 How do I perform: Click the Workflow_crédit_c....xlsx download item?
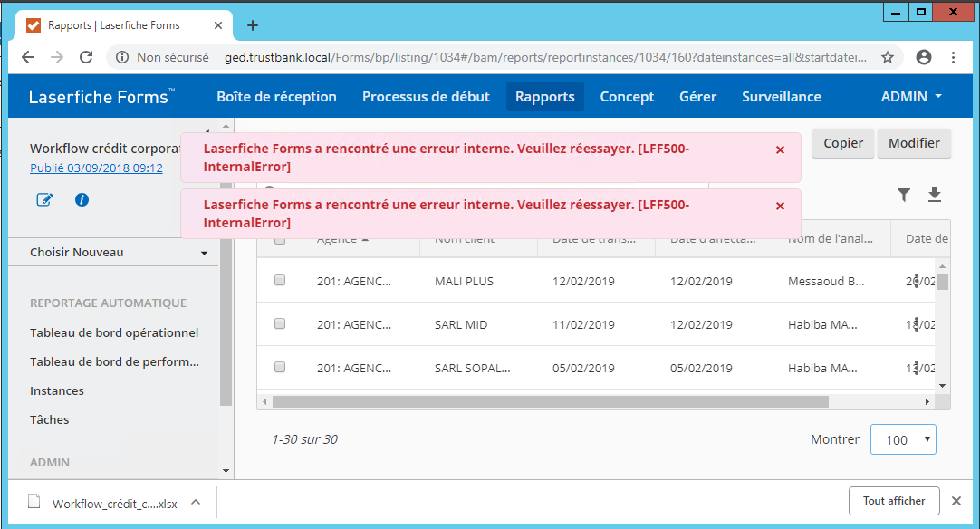[115, 504]
